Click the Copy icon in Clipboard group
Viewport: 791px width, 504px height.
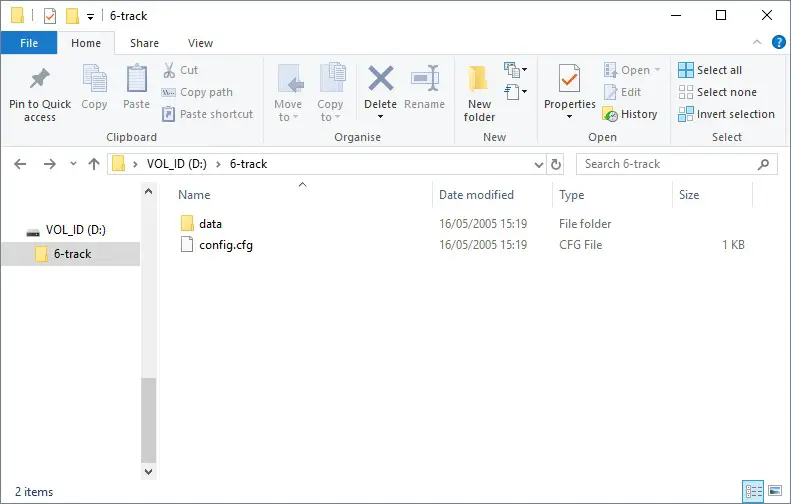pyautogui.click(x=94, y=78)
